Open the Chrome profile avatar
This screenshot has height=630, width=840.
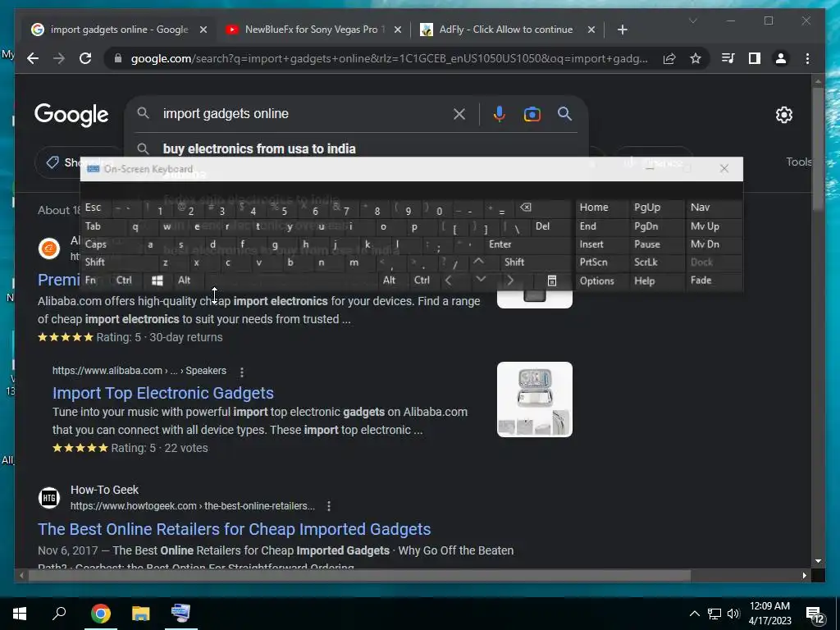click(781, 58)
